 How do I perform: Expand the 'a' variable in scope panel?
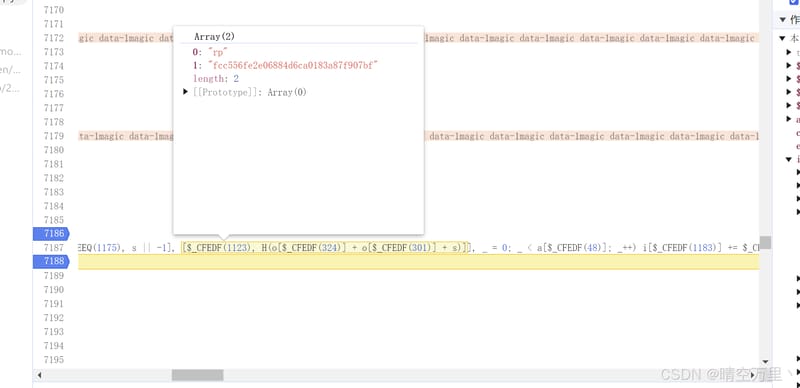click(789, 119)
